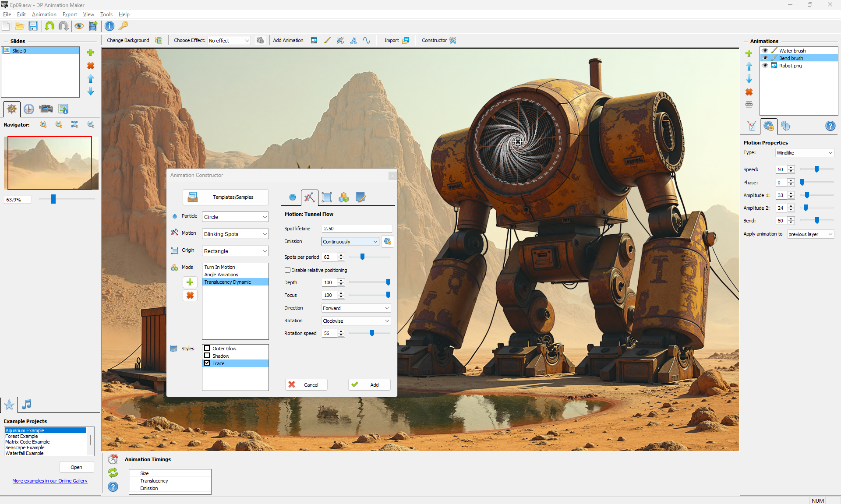Uncheck the Trace style checkbox
Screen dimensions: 841x504
tap(207, 363)
